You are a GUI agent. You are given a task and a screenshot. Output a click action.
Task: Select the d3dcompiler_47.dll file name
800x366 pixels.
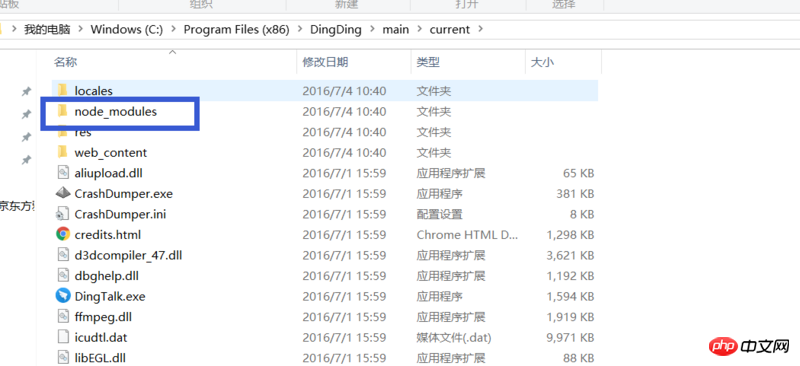pos(128,255)
